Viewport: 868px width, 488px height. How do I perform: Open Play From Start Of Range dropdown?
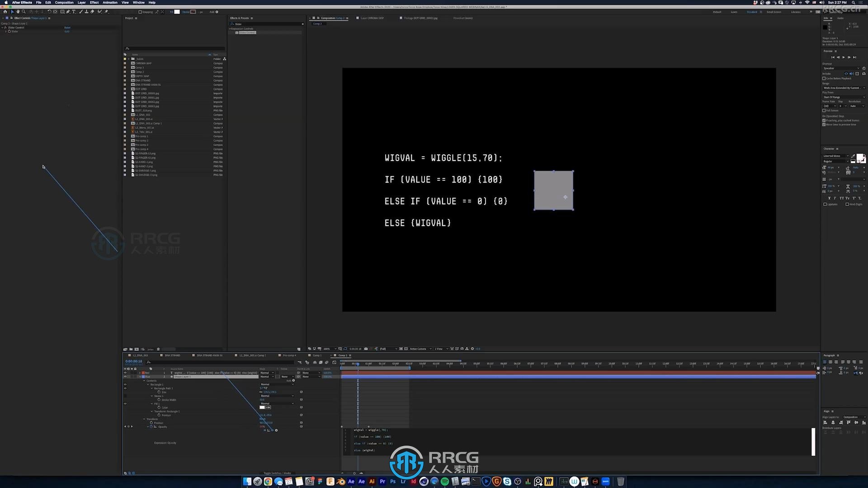844,97
